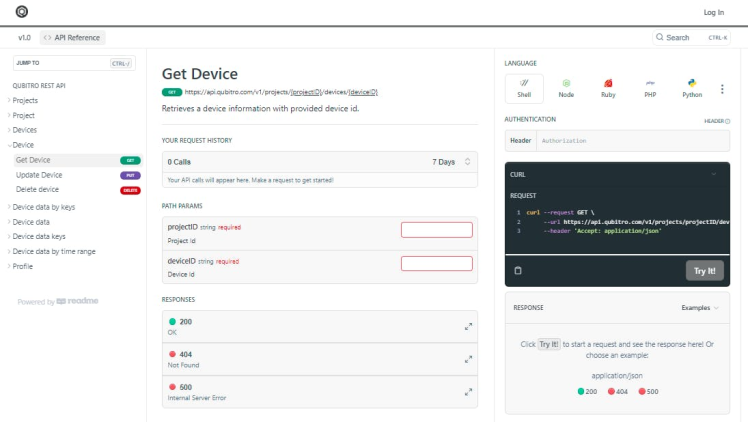Pick the Ruby language icon
This screenshot has height=422, width=748.
tap(608, 88)
